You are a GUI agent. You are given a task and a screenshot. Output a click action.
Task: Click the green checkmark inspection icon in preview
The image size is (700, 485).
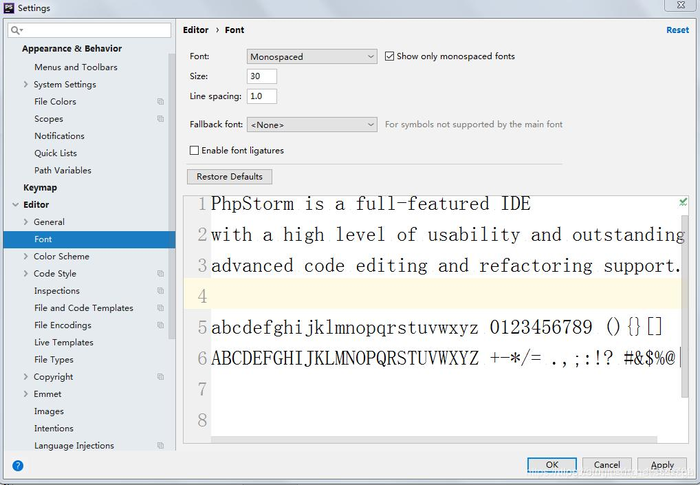pyautogui.click(x=683, y=202)
